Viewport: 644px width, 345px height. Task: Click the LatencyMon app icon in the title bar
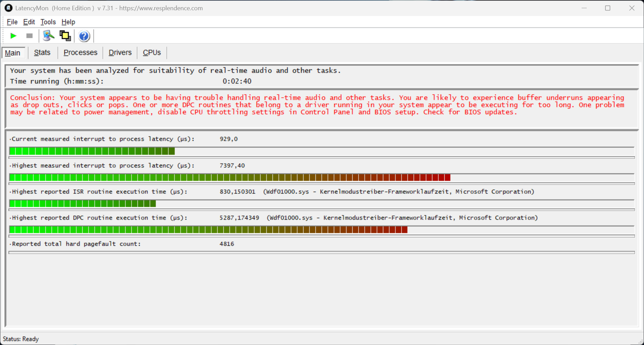point(9,8)
